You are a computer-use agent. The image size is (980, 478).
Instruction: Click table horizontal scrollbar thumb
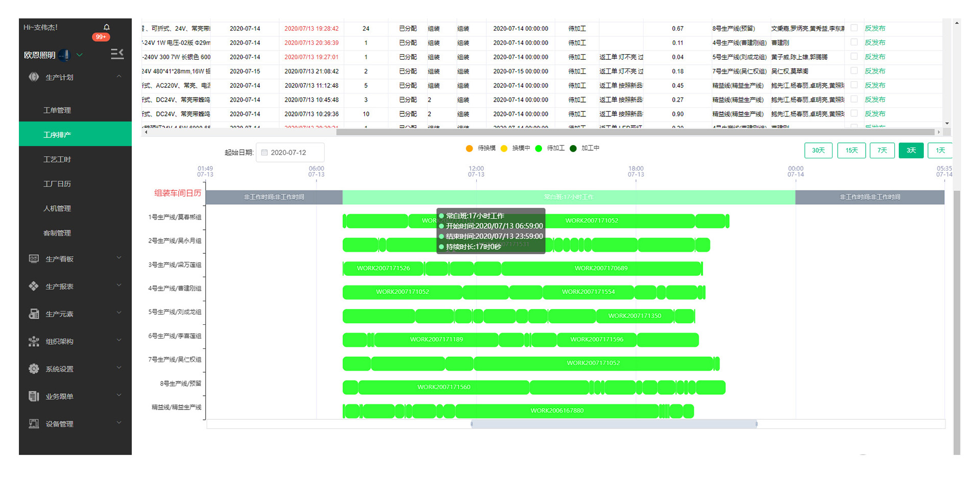(635, 132)
